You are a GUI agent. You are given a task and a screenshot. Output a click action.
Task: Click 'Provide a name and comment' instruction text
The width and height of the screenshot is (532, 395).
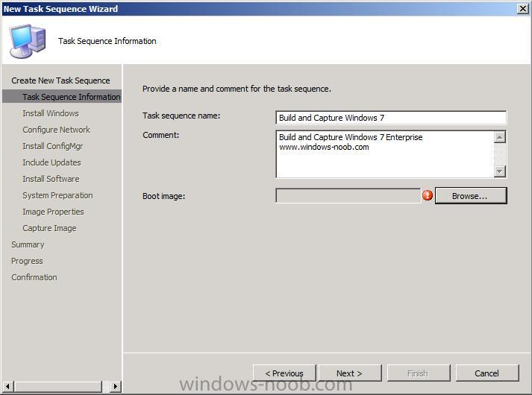click(x=237, y=89)
